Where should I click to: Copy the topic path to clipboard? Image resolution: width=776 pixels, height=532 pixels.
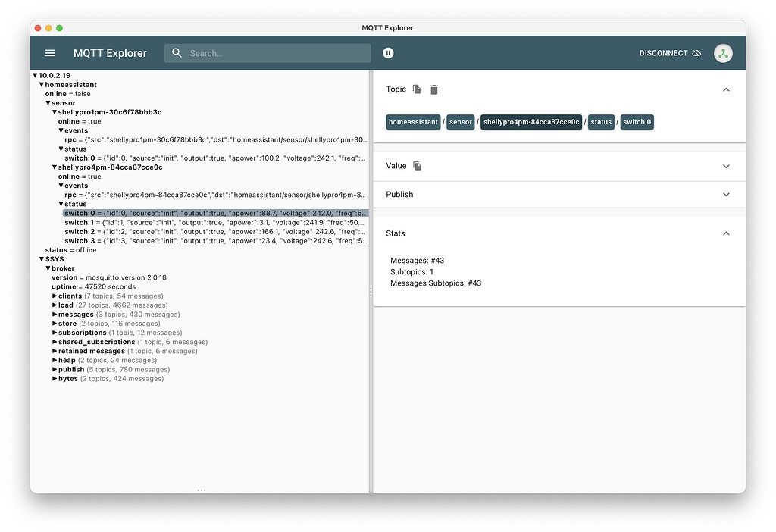tap(417, 89)
